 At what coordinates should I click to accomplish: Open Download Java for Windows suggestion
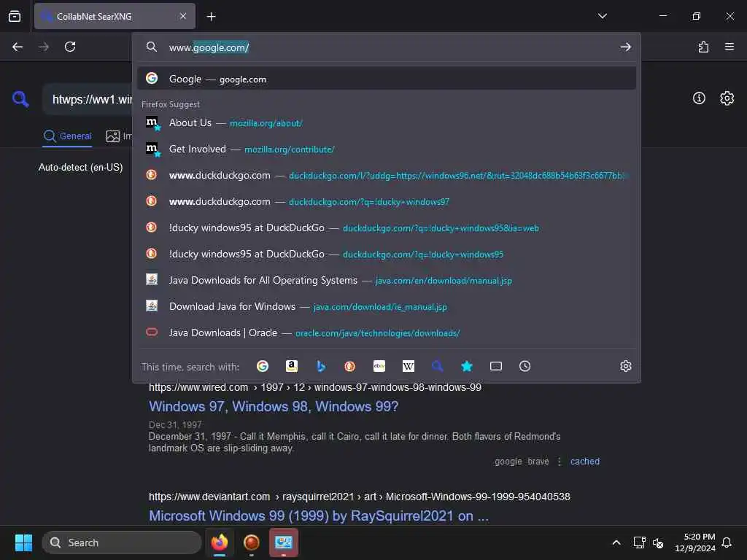point(387,306)
